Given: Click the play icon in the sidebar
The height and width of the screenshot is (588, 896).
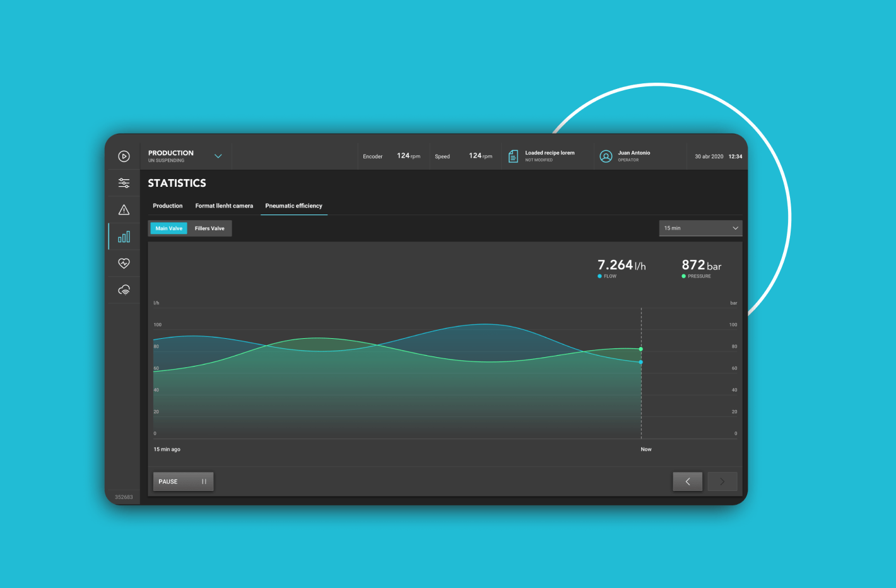Looking at the screenshot, I should tap(124, 156).
